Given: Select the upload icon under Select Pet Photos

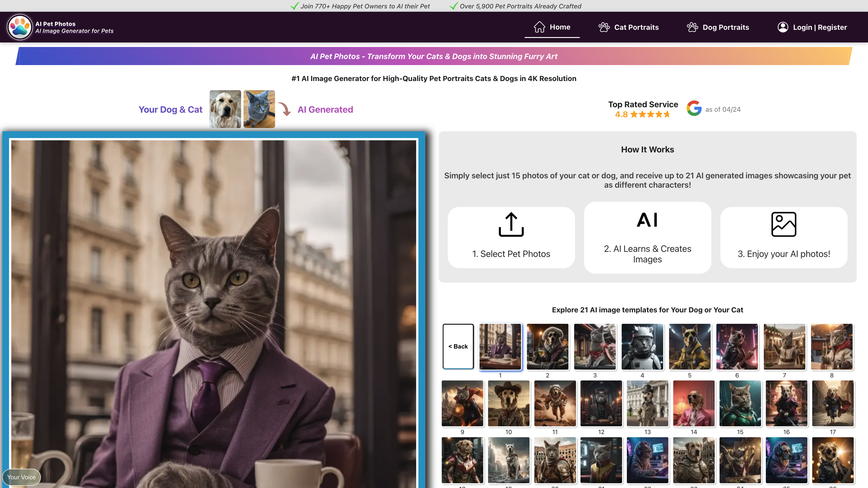Looking at the screenshot, I should point(511,224).
